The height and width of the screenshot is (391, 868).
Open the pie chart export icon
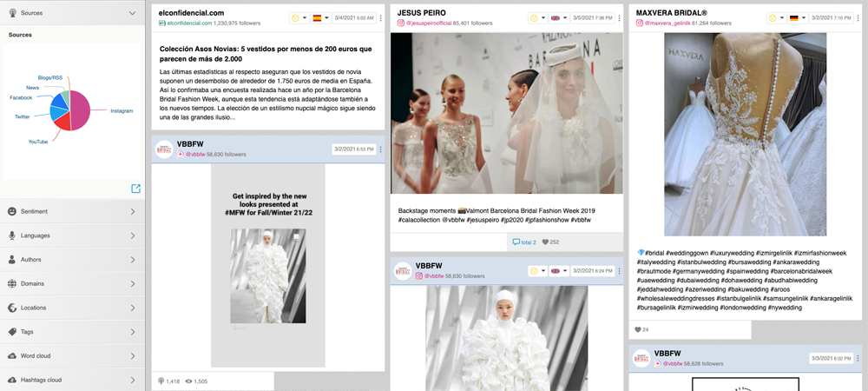pyautogui.click(x=135, y=189)
